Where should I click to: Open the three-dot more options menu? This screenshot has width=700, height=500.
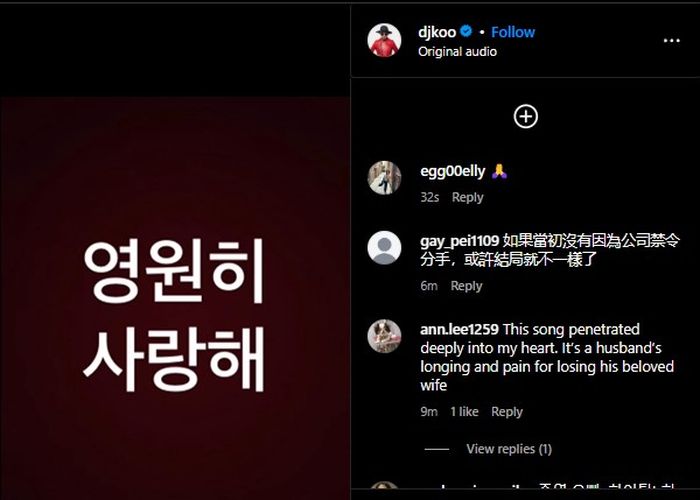[x=671, y=41]
